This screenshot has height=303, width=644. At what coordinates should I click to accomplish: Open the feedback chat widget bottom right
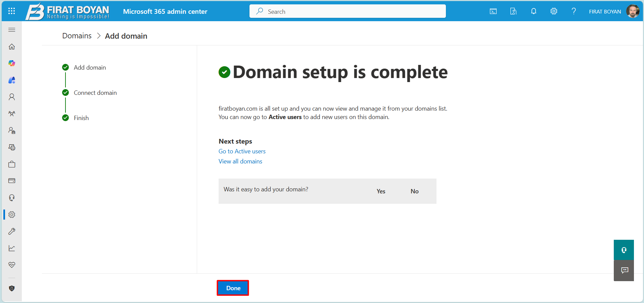[624, 270]
